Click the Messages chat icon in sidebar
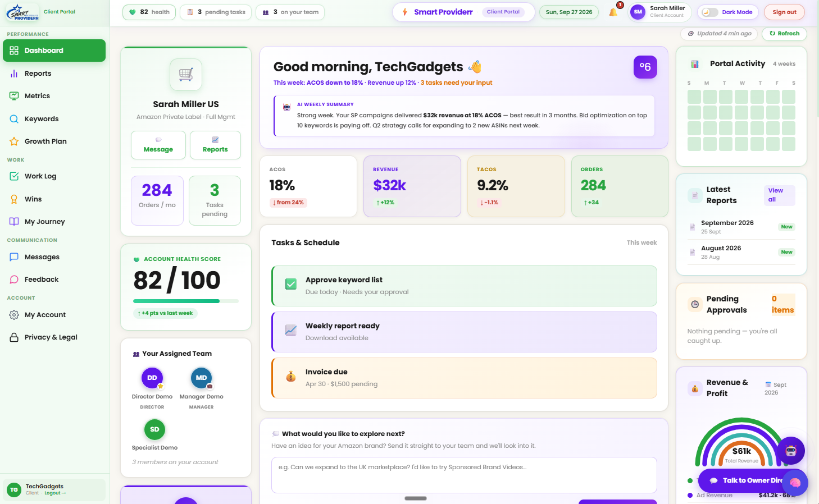The image size is (819, 504). coord(14,257)
